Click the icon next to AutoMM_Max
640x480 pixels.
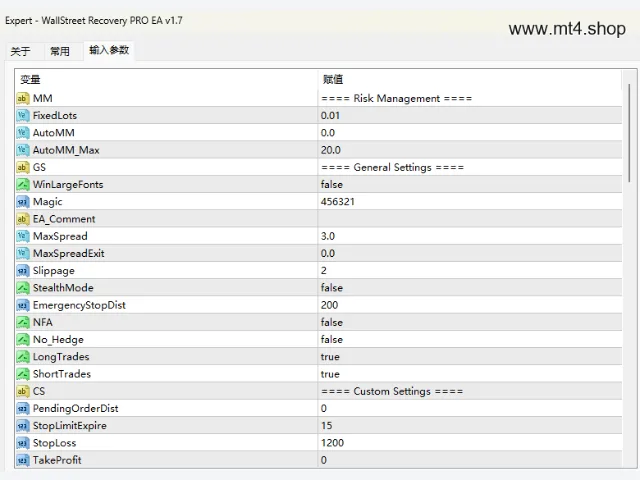point(23,150)
